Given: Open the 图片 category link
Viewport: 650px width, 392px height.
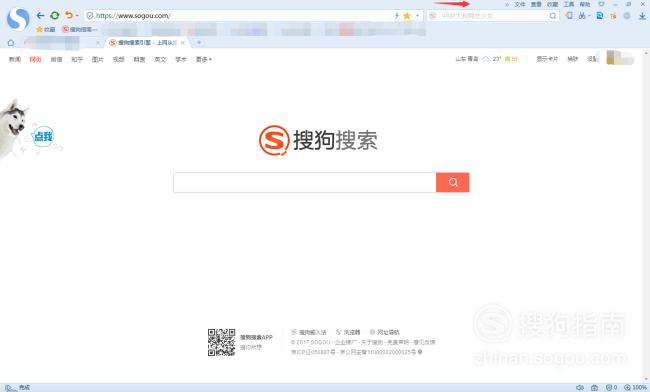Looking at the screenshot, I should point(97,59).
